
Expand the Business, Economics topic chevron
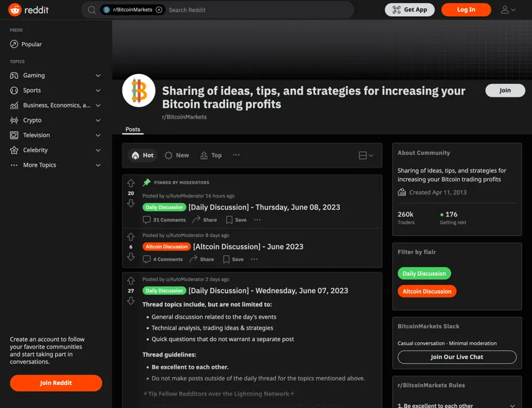pos(98,106)
